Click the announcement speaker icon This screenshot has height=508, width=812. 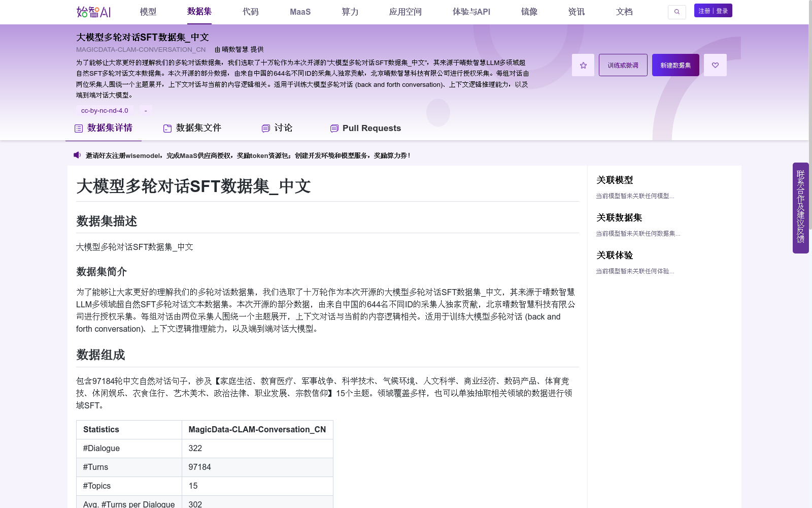77,154
